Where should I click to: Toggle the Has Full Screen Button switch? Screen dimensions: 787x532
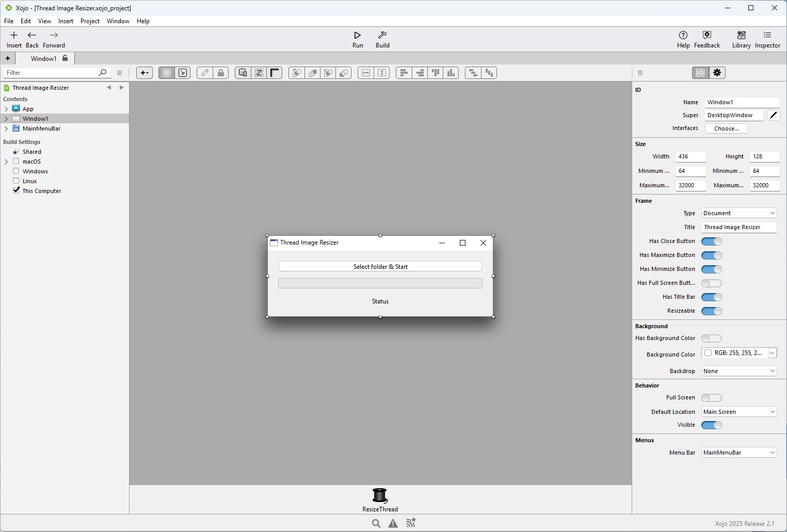[711, 283]
